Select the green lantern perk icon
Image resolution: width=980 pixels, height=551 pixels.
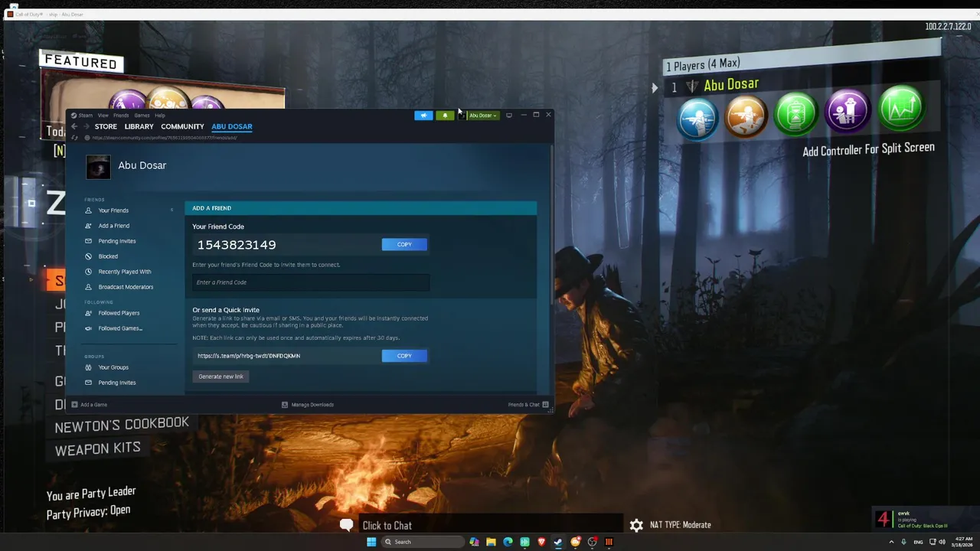click(796, 113)
